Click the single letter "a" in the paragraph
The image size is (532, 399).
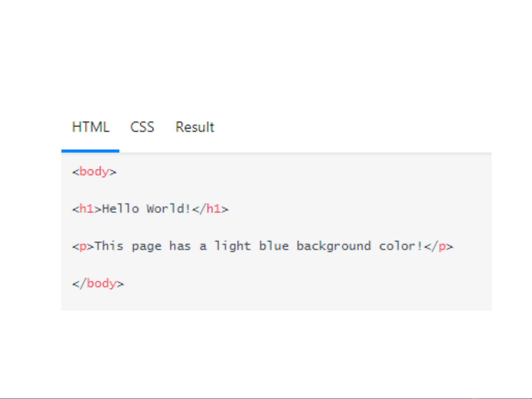point(203,246)
